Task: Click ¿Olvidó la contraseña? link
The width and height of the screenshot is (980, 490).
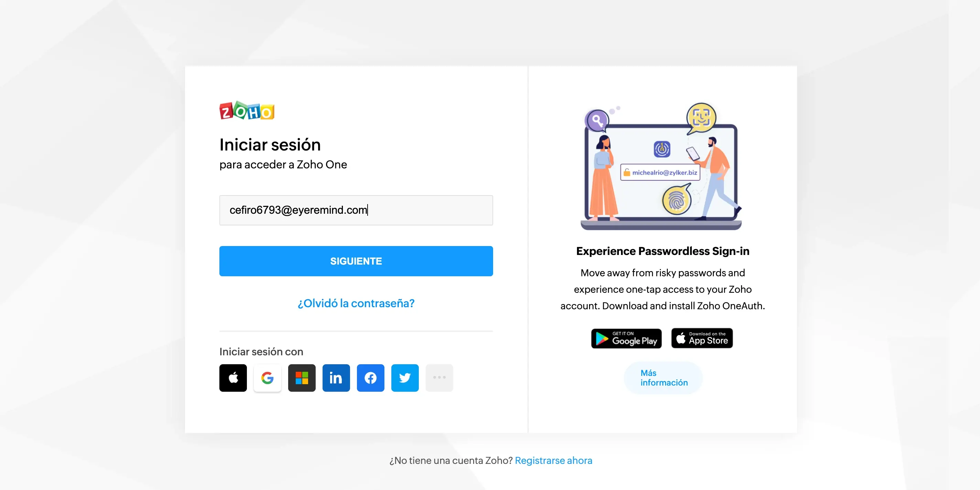Action: coord(357,303)
